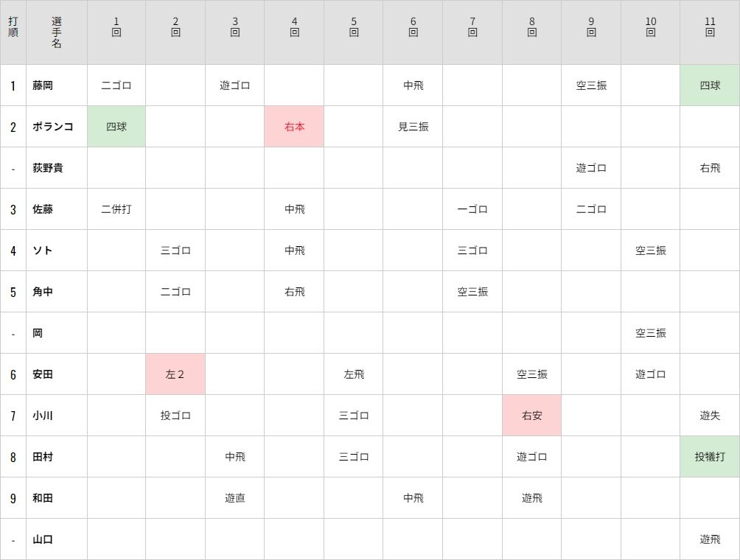740x560 pixels.
Task: Select the 見三振 cell
Action: [x=413, y=127]
